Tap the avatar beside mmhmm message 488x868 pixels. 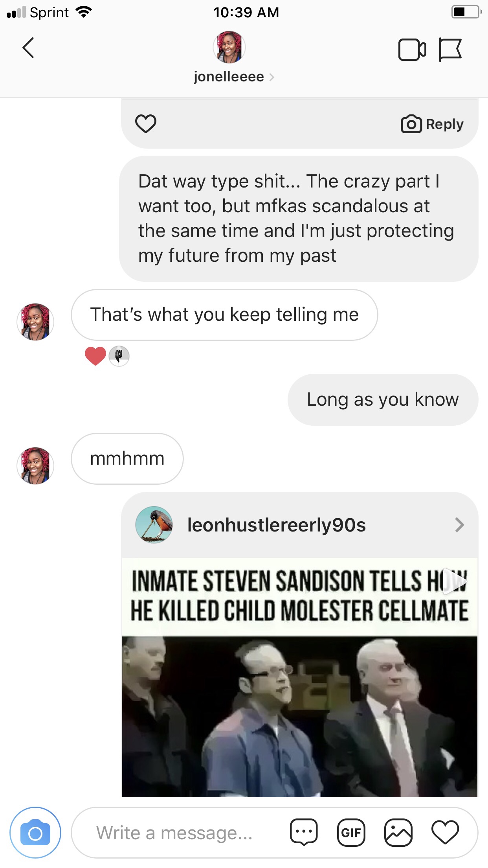[35, 466]
